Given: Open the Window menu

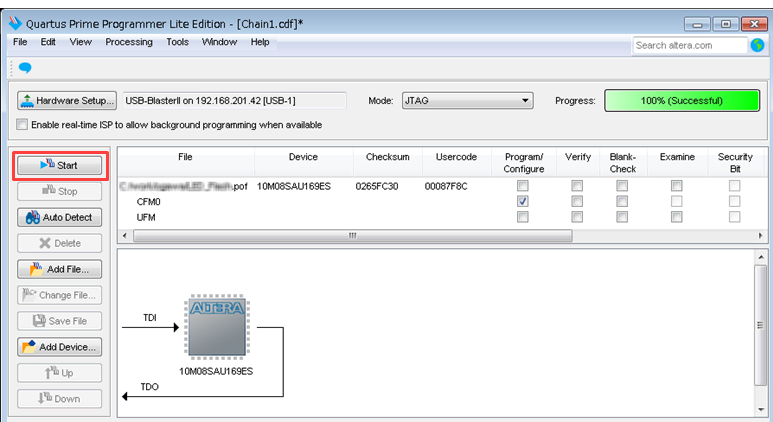Looking at the screenshot, I should 219,42.
